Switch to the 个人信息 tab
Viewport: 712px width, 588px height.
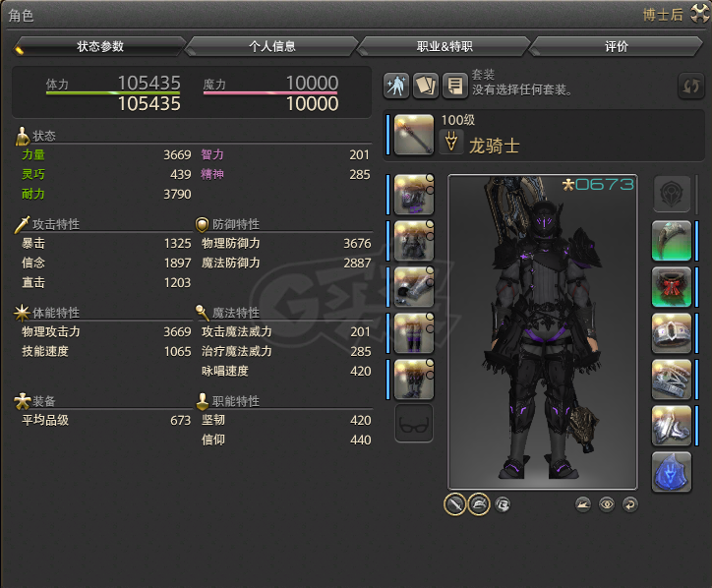[x=272, y=46]
